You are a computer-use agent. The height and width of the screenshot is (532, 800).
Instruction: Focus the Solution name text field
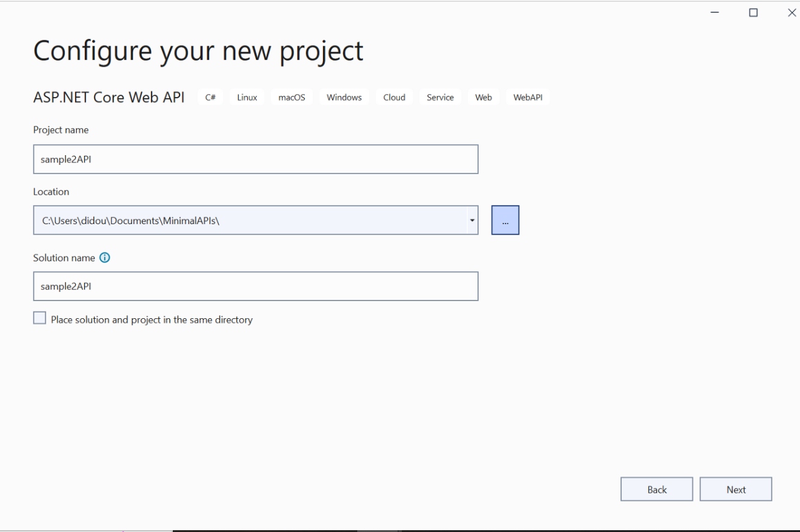[255, 286]
